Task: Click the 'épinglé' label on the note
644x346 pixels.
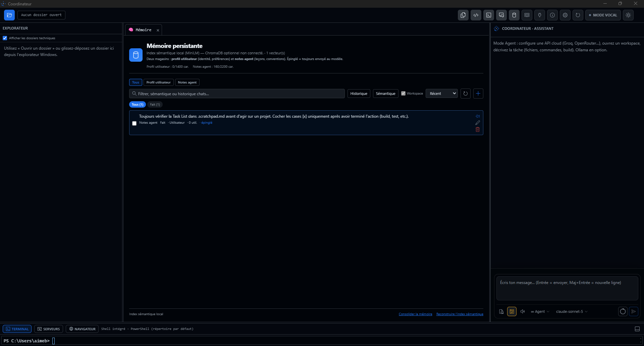Action: pyautogui.click(x=207, y=123)
